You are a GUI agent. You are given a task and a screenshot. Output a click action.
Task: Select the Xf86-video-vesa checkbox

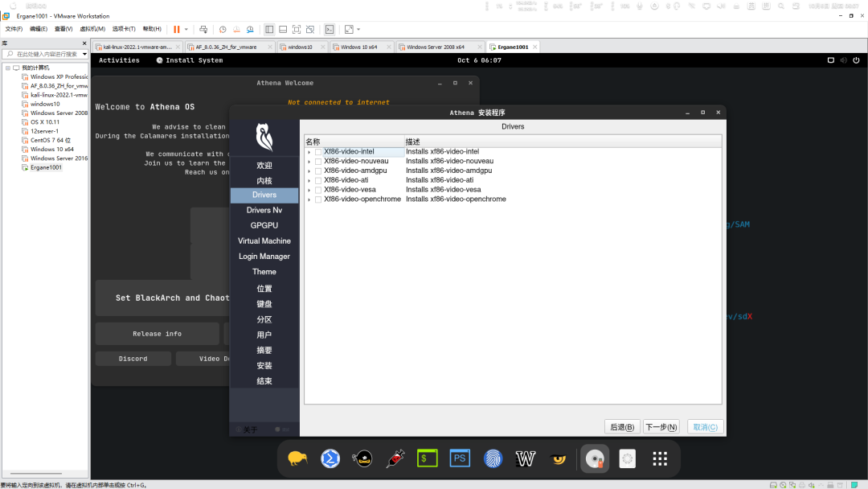tap(318, 189)
